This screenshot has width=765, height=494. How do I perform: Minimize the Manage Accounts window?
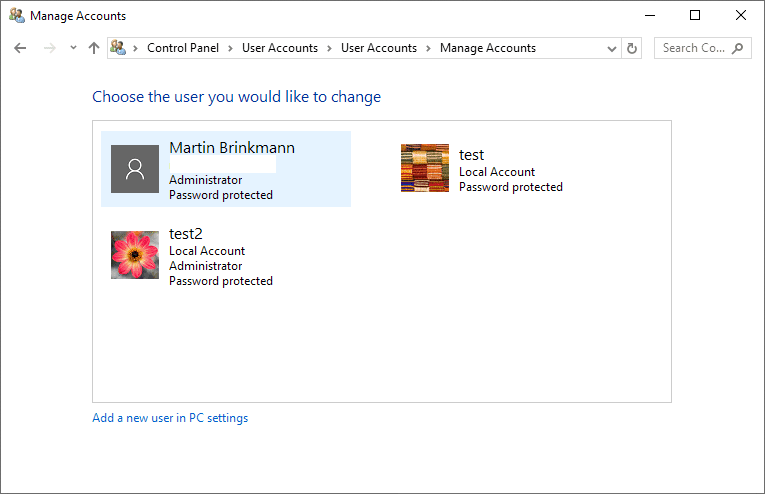[x=650, y=16]
